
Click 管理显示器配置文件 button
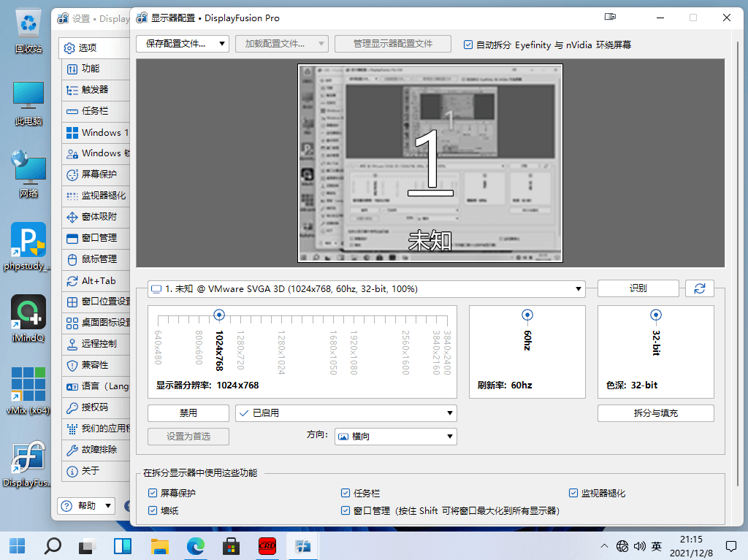(392, 44)
